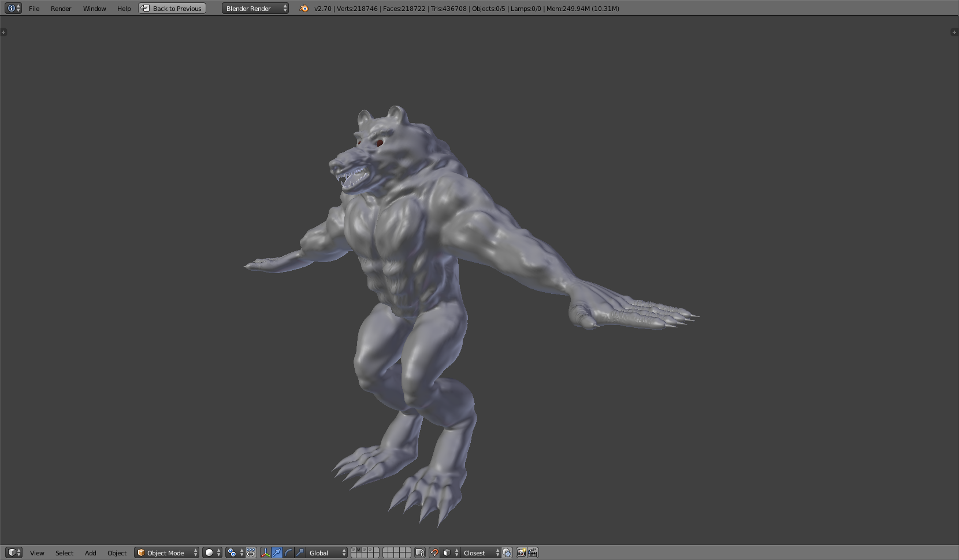
Task: Open the Help menu
Action: pyautogui.click(x=124, y=9)
